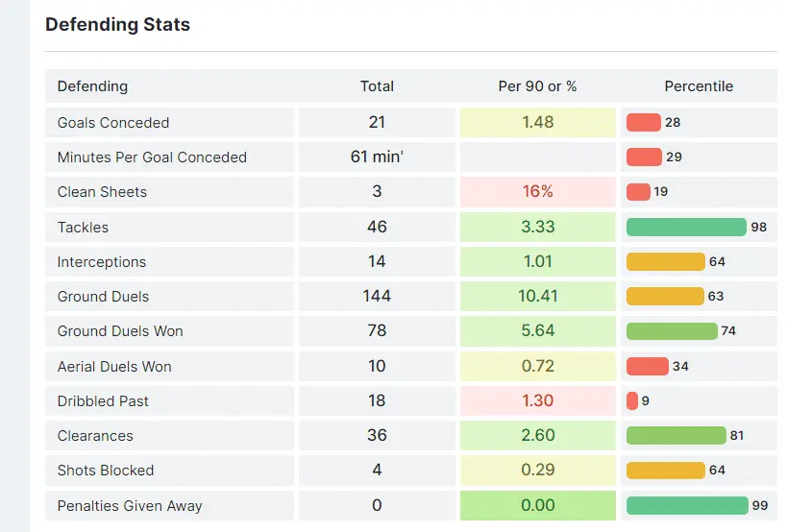
Task: Select the Clean Sheets row label
Action: [102, 191]
